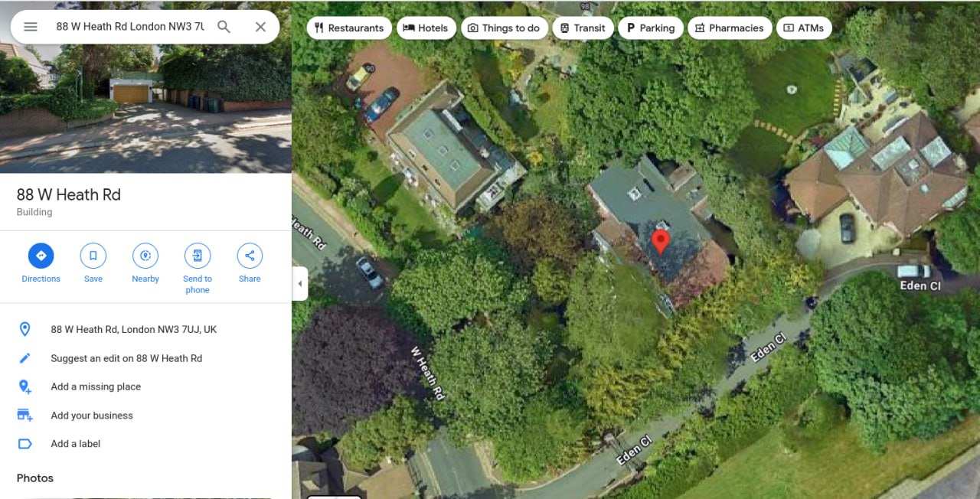Search Nearby places icon

point(145,256)
